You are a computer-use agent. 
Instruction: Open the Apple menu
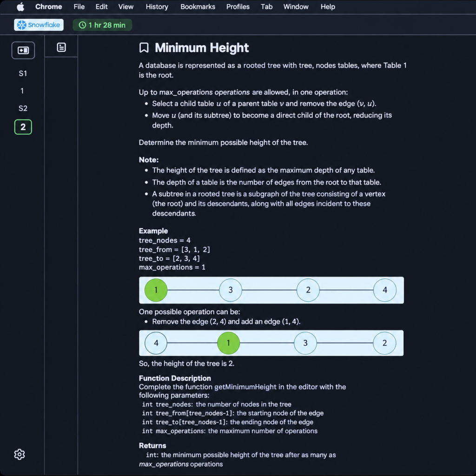20,7
